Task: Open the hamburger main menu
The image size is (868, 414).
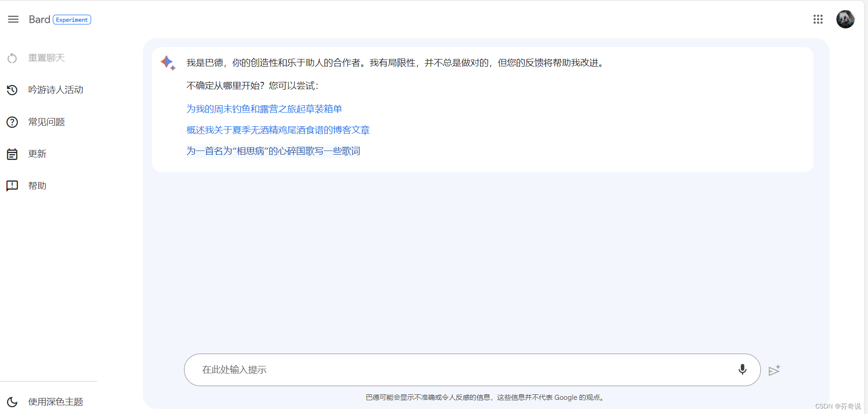Action: click(13, 19)
